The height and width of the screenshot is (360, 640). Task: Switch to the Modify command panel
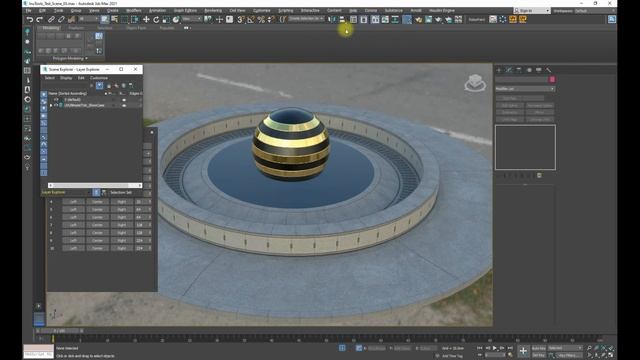tap(509, 70)
